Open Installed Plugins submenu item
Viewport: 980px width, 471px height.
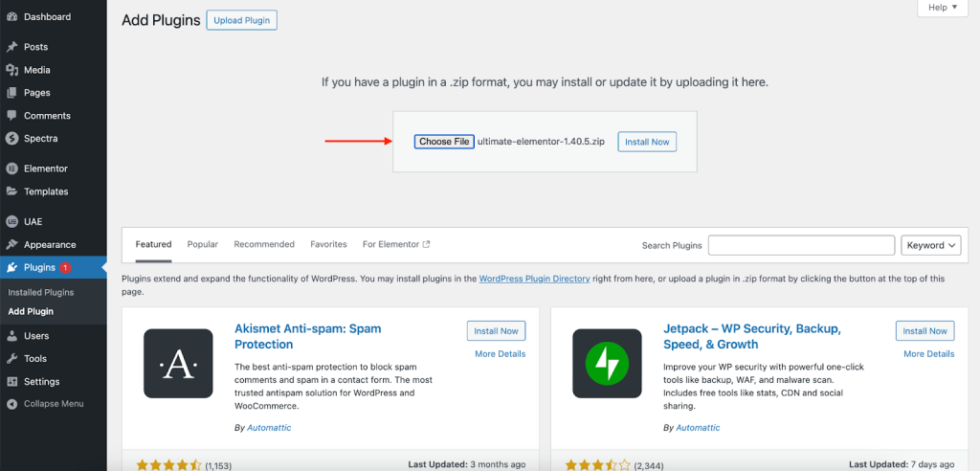41,292
